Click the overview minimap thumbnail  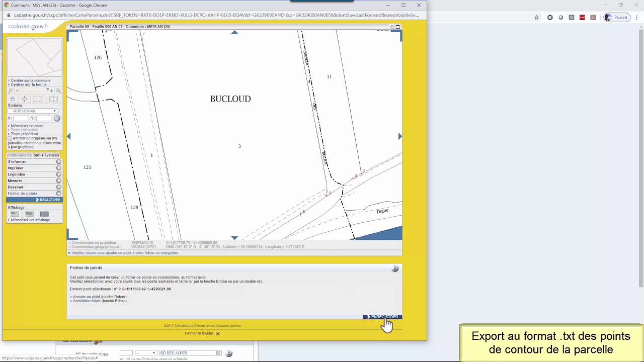pos(34,57)
